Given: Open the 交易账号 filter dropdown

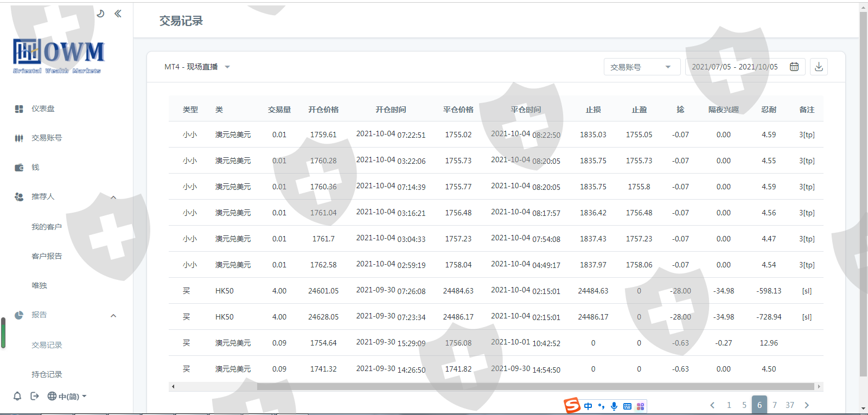Looking at the screenshot, I should [641, 67].
